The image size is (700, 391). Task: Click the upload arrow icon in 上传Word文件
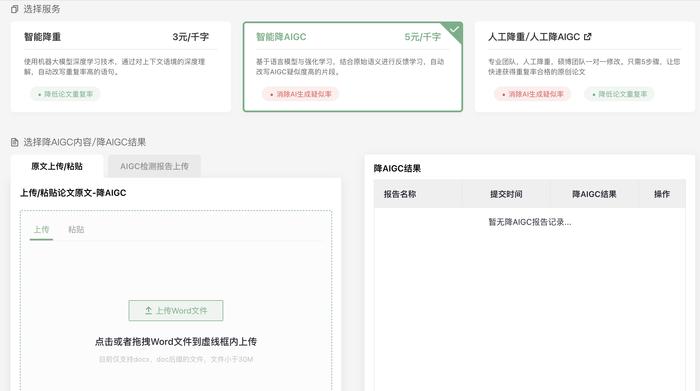149,311
